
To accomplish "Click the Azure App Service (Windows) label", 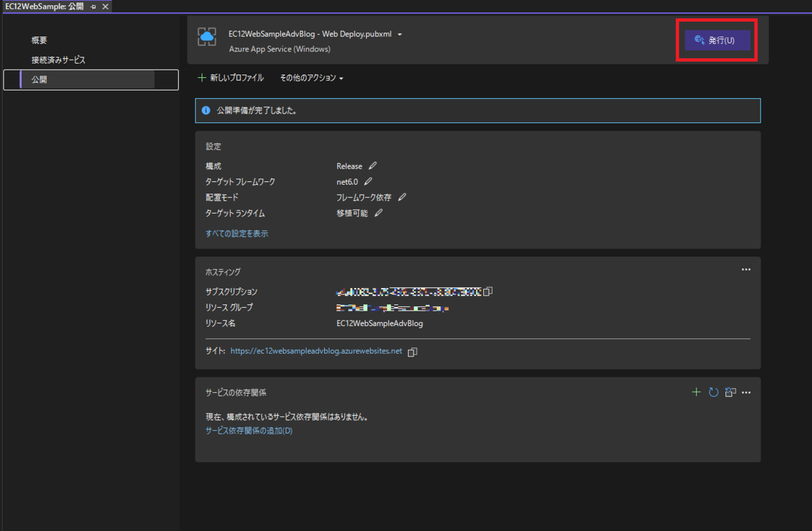I will pos(279,49).
